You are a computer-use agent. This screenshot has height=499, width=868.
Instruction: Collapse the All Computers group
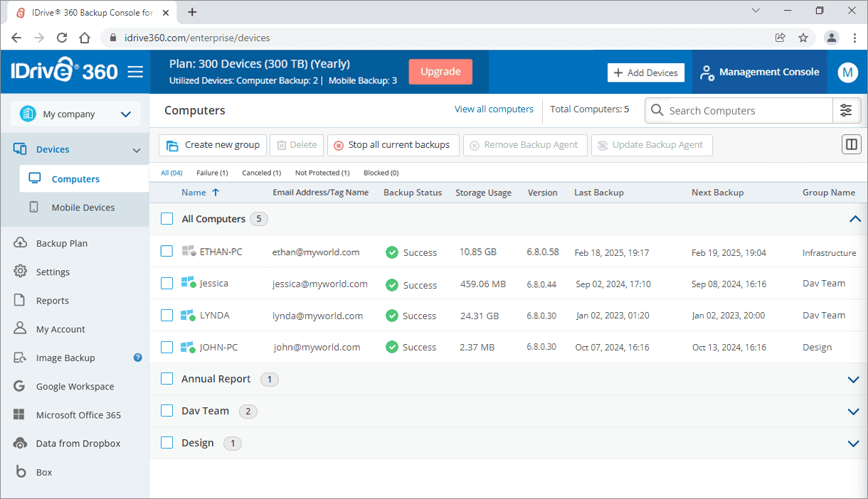(x=854, y=219)
